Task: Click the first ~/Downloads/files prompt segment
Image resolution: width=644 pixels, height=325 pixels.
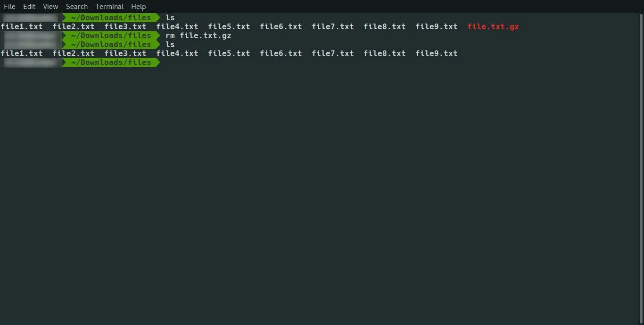Action: [x=111, y=17]
